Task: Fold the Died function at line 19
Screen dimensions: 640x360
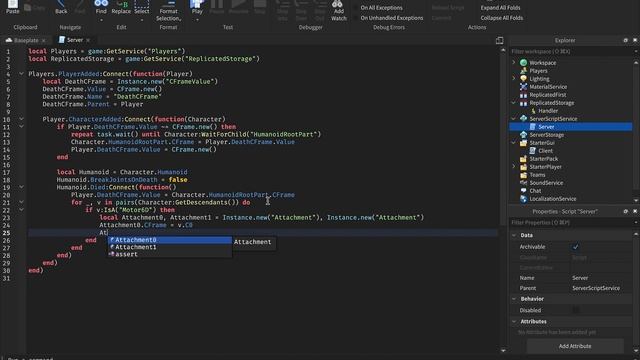Action: 21,187
